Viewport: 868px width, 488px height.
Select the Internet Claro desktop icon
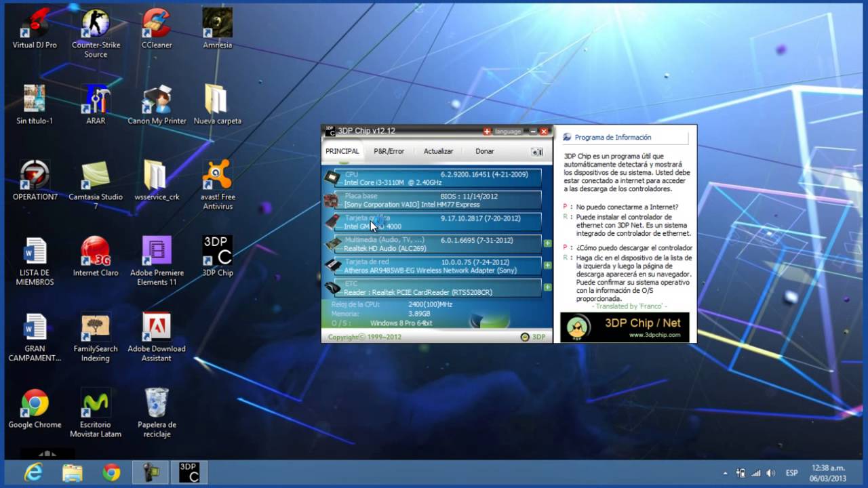pos(96,257)
